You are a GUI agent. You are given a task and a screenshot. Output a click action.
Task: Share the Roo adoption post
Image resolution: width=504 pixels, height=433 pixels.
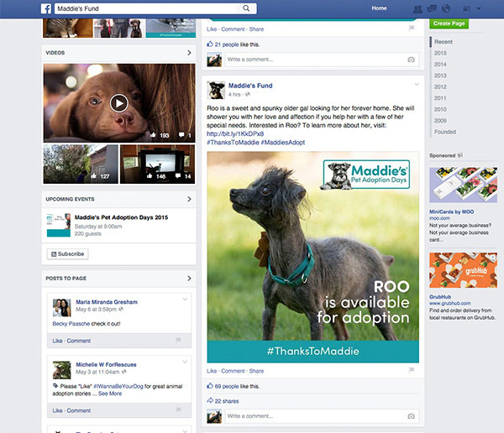click(x=256, y=371)
